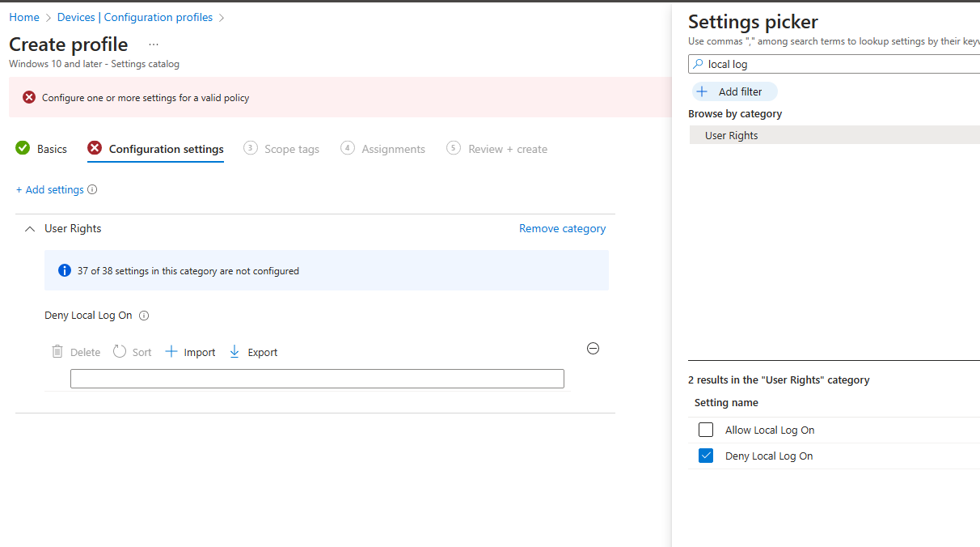The width and height of the screenshot is (980, 547).
Task: Click the Deny Local Log On text field
Action: (317, 379)
